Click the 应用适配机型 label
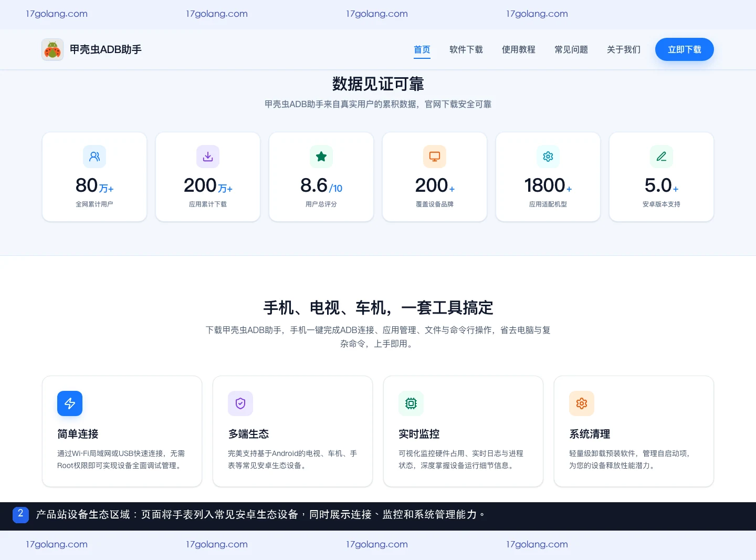Viewport: 756px width, 560px height. (x=548, y=204)
